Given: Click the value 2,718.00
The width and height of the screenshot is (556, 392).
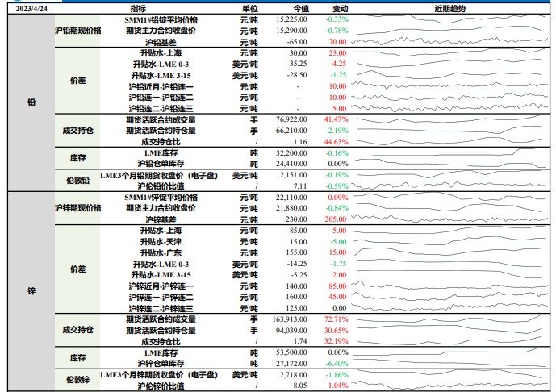Looking at the screenshot, I should (293, 375).
